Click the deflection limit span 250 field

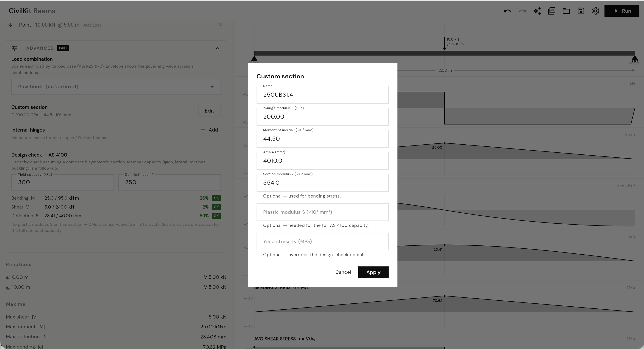click(x=169, y=182)
